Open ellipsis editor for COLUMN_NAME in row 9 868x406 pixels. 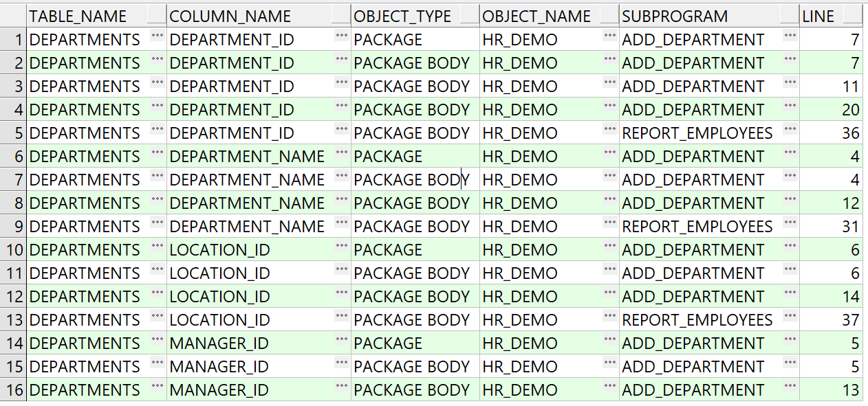point(342,223)
